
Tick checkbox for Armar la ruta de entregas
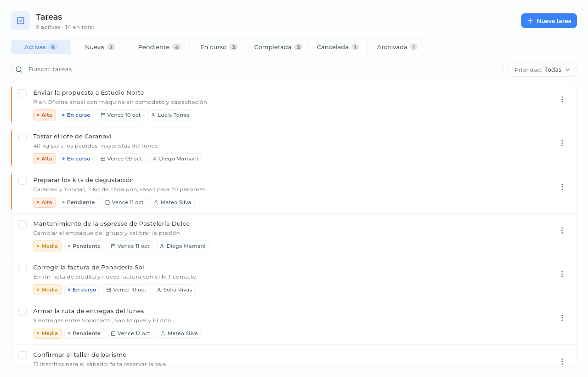[23, 312]
